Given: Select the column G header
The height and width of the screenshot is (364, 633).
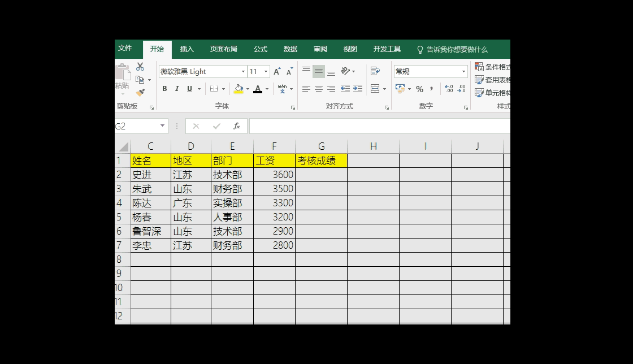Looking at the screenshot, I should [322, 146].
